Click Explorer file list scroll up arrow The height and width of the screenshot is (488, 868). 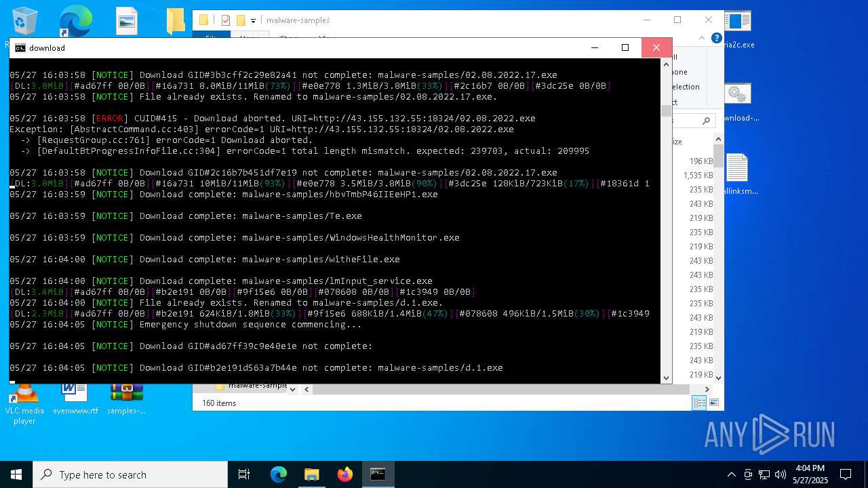[718, 139]
